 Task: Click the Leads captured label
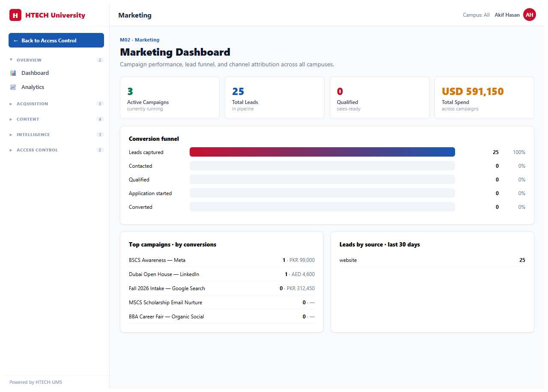pos(146,152)
